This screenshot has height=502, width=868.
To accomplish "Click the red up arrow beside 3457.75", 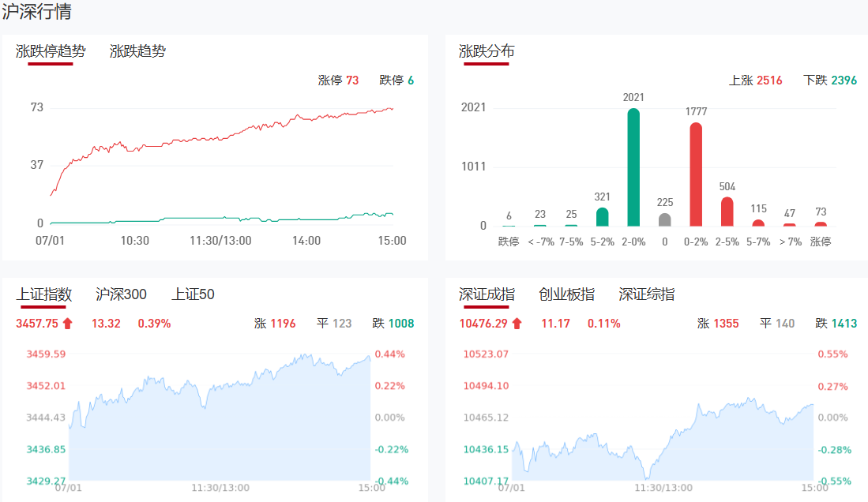I will pos(67,323).
